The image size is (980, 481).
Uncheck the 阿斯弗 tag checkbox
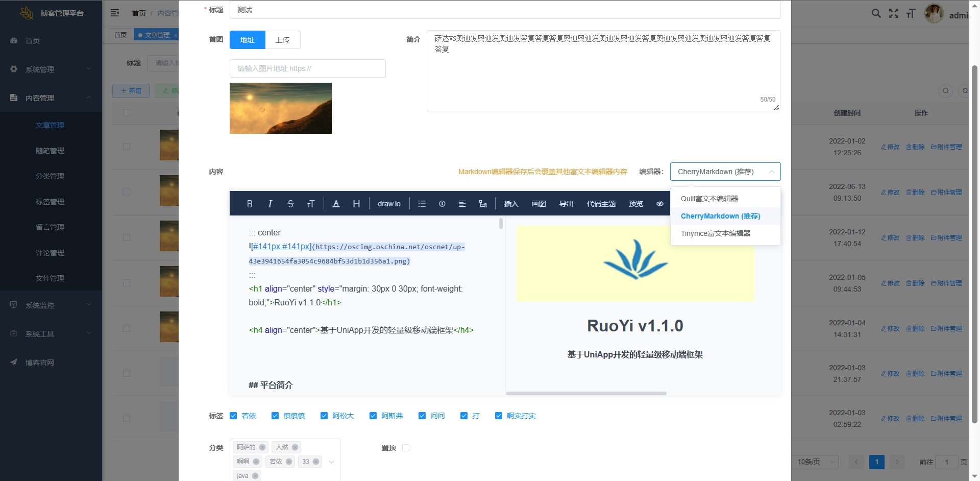click(x=373, y=416)
